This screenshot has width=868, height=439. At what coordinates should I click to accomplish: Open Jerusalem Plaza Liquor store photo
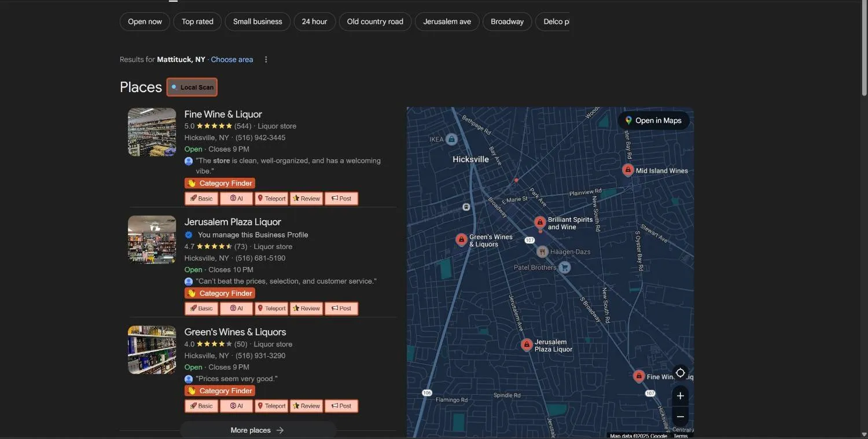tap(152, 240)
